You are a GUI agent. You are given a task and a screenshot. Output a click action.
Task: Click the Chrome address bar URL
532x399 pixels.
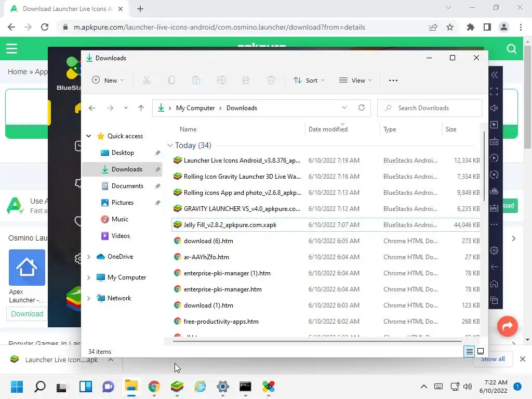pyautogui.click(x=219, y=27)
